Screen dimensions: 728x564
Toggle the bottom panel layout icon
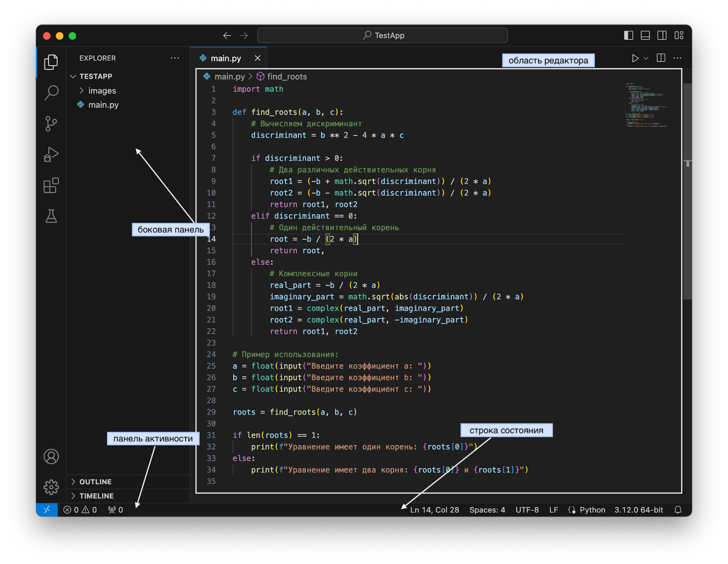click(645, 36)
